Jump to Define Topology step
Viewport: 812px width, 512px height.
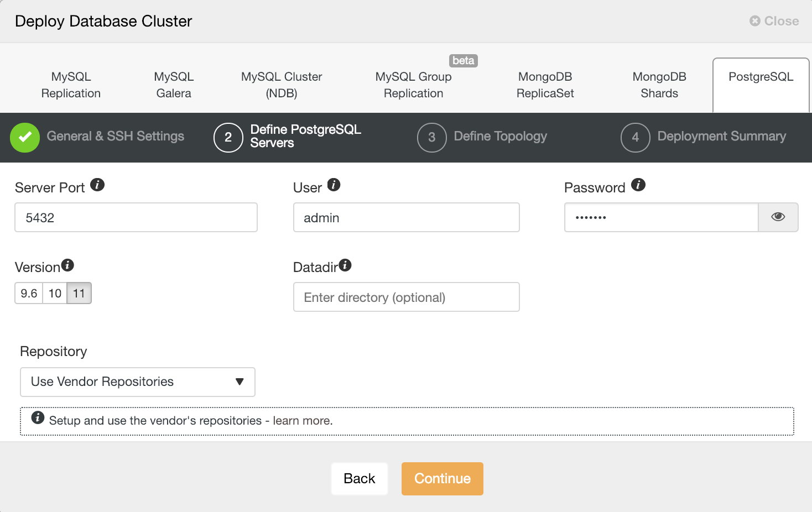[x=501, y=136]
